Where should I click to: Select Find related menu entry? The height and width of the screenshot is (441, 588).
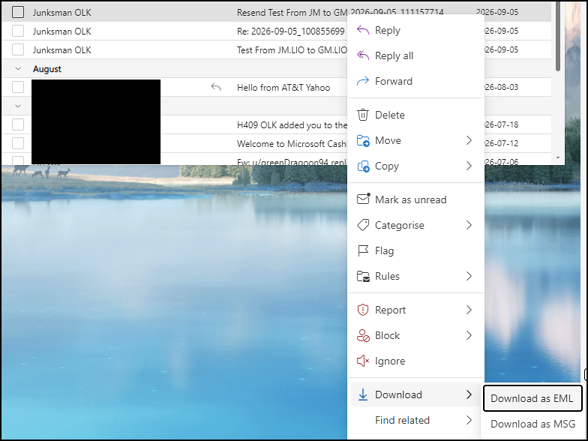pos(416,420)
